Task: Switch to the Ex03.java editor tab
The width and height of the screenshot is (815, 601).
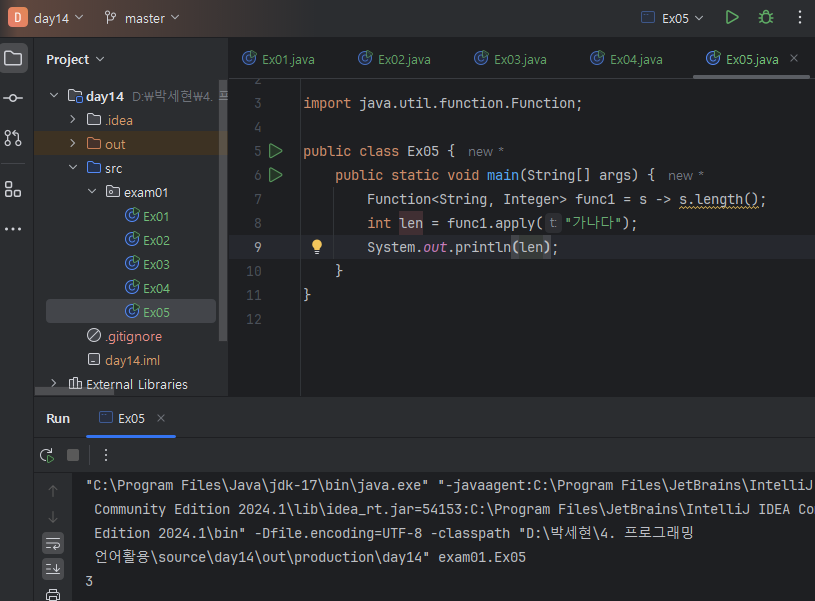Action: tap(520, 59)
